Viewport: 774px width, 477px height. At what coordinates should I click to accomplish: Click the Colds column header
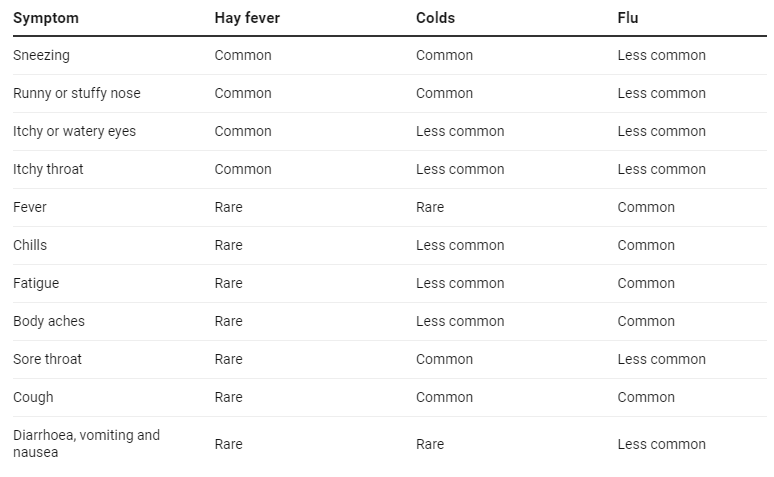(x=435, y=18)
